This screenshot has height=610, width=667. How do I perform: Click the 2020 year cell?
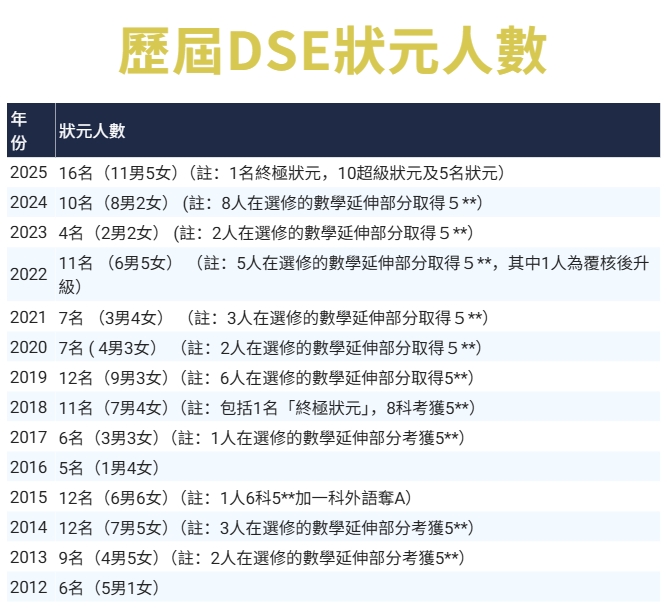(x=31, y=348)
